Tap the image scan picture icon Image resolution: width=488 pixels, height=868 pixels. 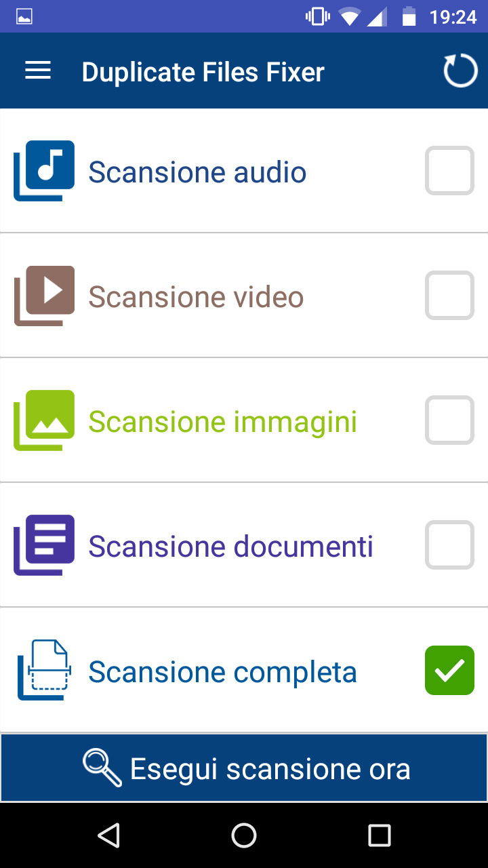pos(44,420)
